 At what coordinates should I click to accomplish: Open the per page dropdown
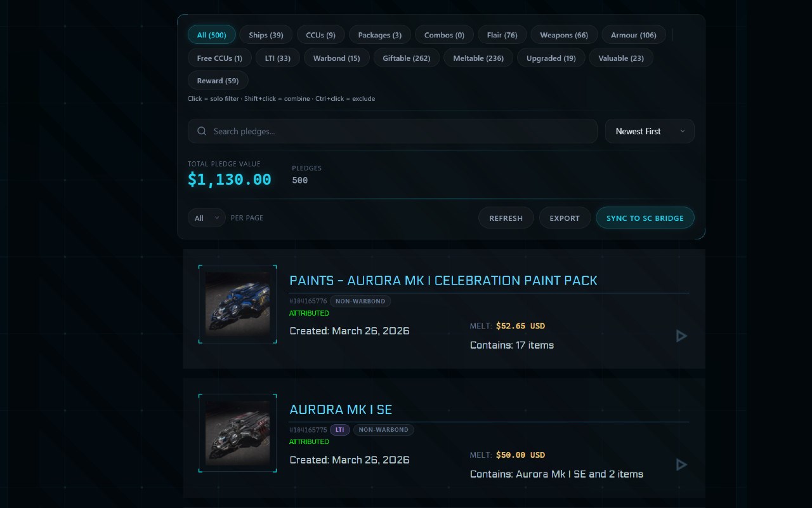pos(206,218)
